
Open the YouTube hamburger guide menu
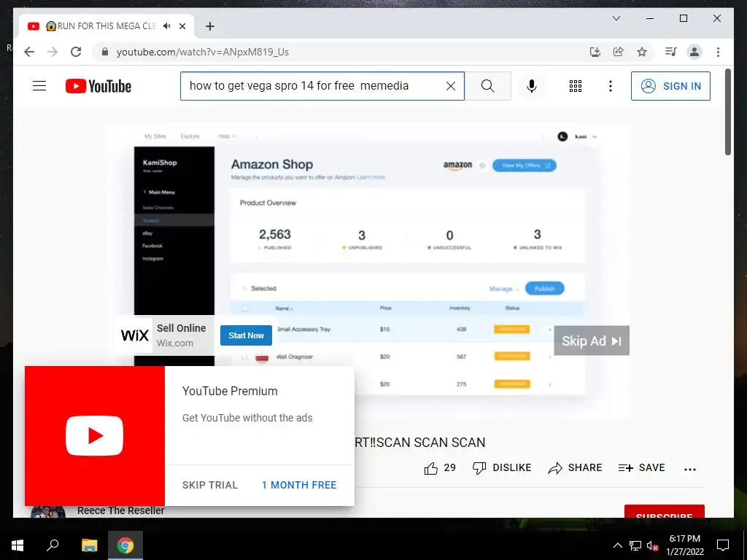click(x=39, y=86)
